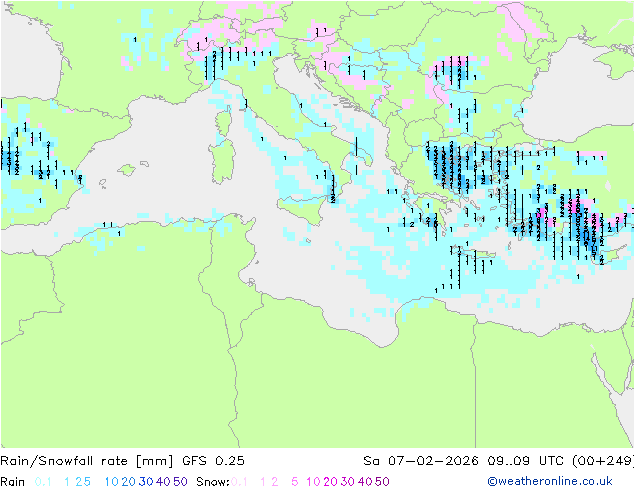Image resolution: width=634 pixels, height=490 pixels.
Task: Select the Rain legend value 40
Action: click(163, 482)
